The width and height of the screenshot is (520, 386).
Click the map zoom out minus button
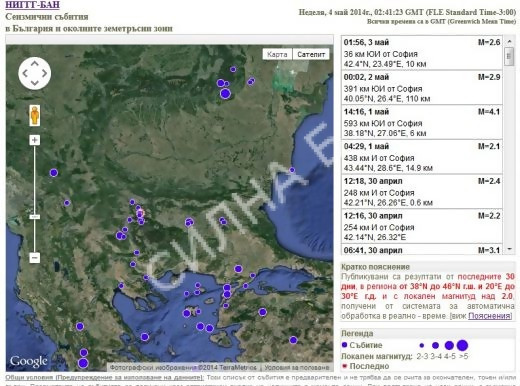click(35, 258)
